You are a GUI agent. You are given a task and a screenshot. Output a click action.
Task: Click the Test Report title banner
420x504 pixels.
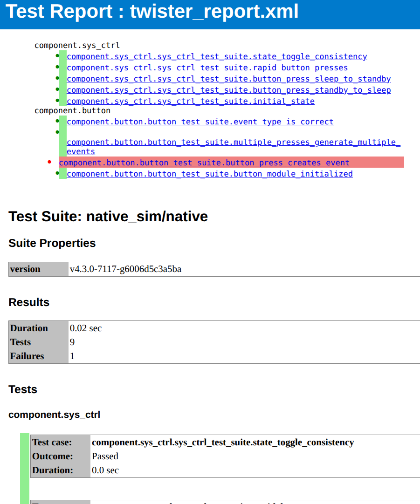pyautogui.click(x=152, y=12)
